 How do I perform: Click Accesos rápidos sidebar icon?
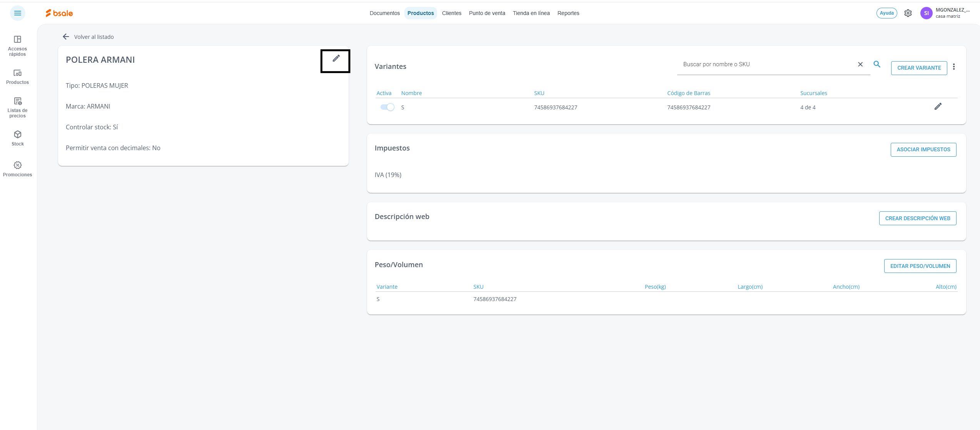[x=17, y=45]
